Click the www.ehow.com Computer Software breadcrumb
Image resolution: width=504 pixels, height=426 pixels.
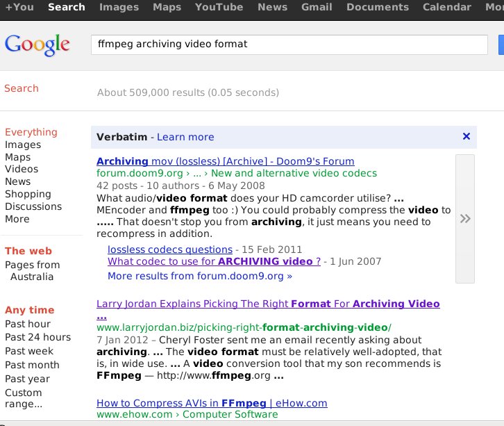point(187,414)
